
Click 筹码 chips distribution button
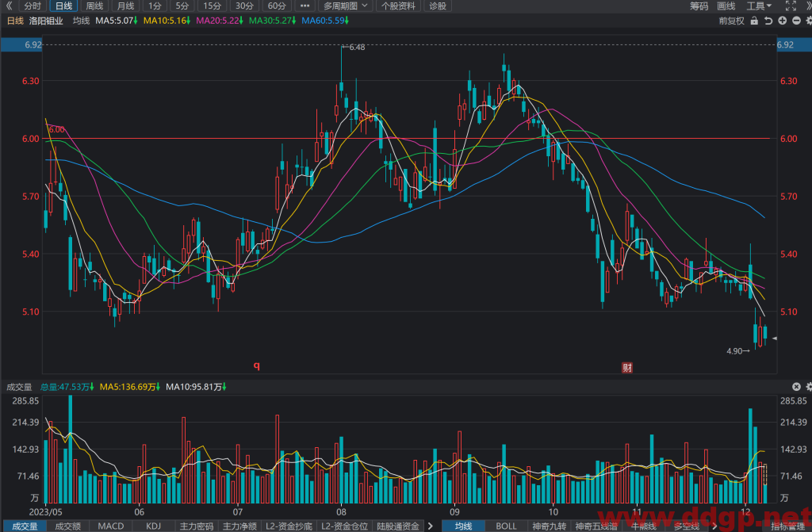coord(699,6)
